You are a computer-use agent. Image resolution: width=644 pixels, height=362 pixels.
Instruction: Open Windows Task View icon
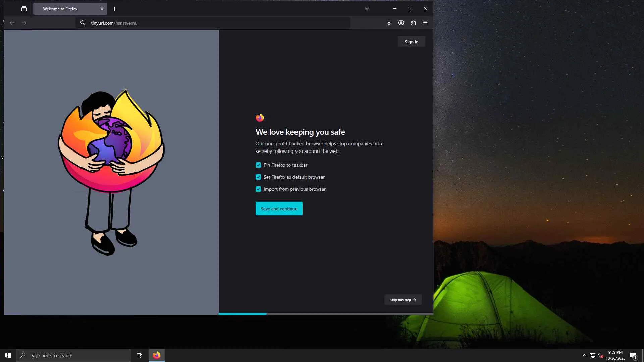[x=140, y=355]
